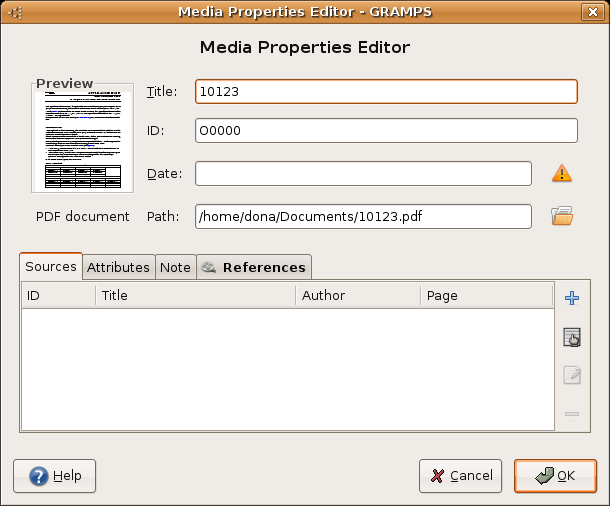Screen dimensions: 610x506
Task: Open Help for the media editor
Action: pyautogui.click(x=55, y=476)
